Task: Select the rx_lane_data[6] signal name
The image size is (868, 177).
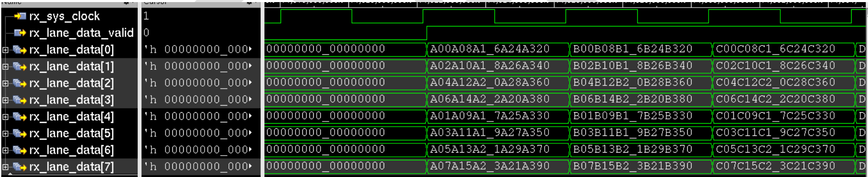Action: (71, 150)
